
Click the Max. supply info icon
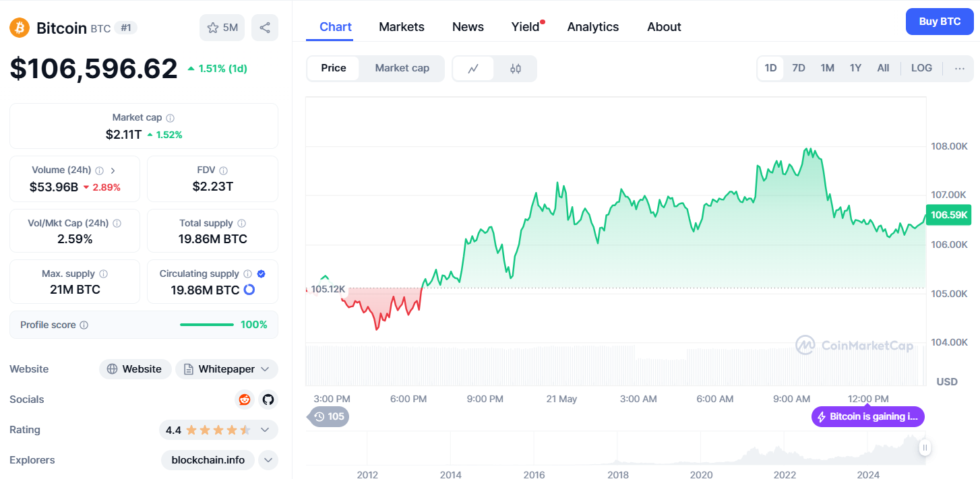[103, 274]
